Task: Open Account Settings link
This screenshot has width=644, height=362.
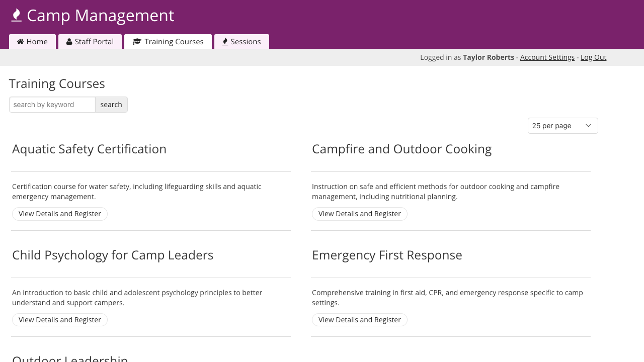Action: pos(547,57)
